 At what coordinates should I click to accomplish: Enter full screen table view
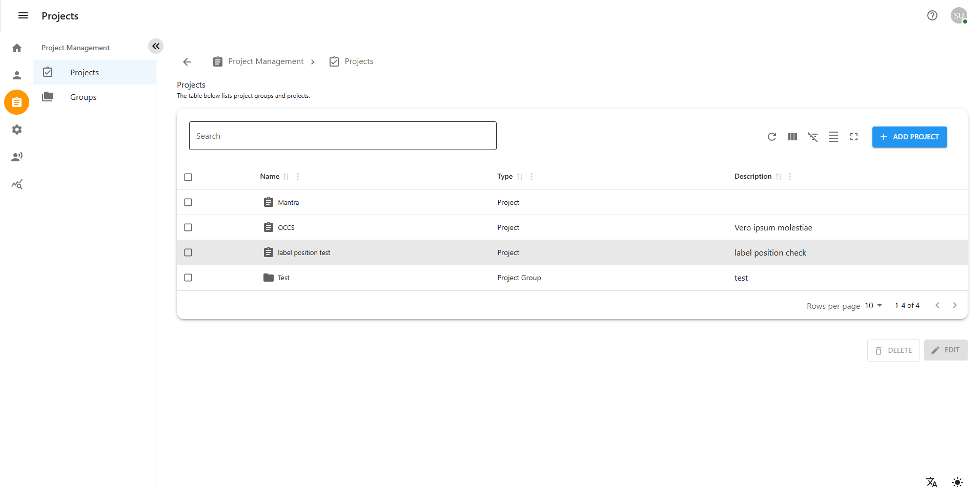[x=853, y=137]
